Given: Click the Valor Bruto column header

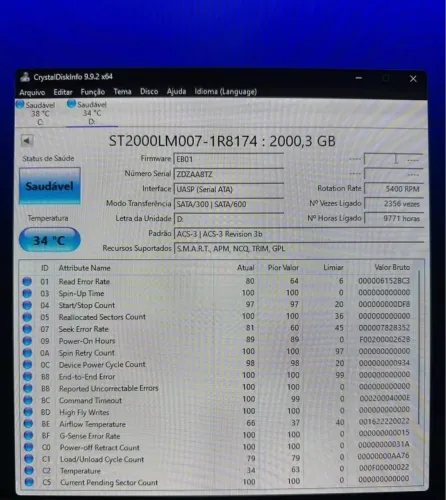Looking at the screenshot, I should (x=392, y=267).
